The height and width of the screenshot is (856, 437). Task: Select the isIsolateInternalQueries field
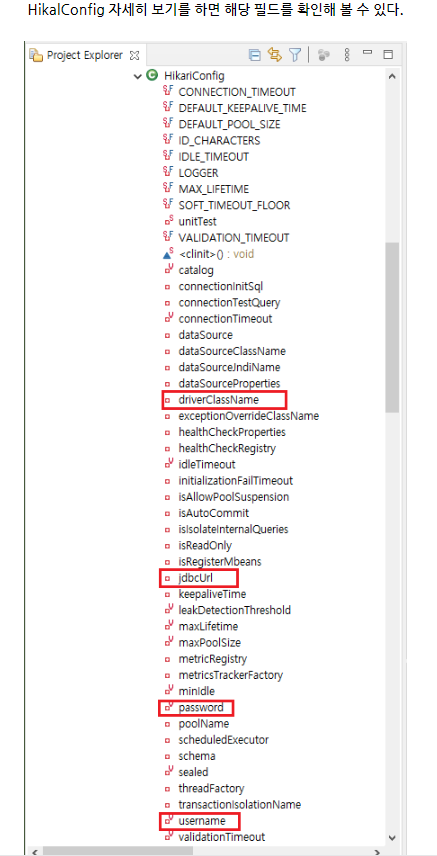point(233,530)
